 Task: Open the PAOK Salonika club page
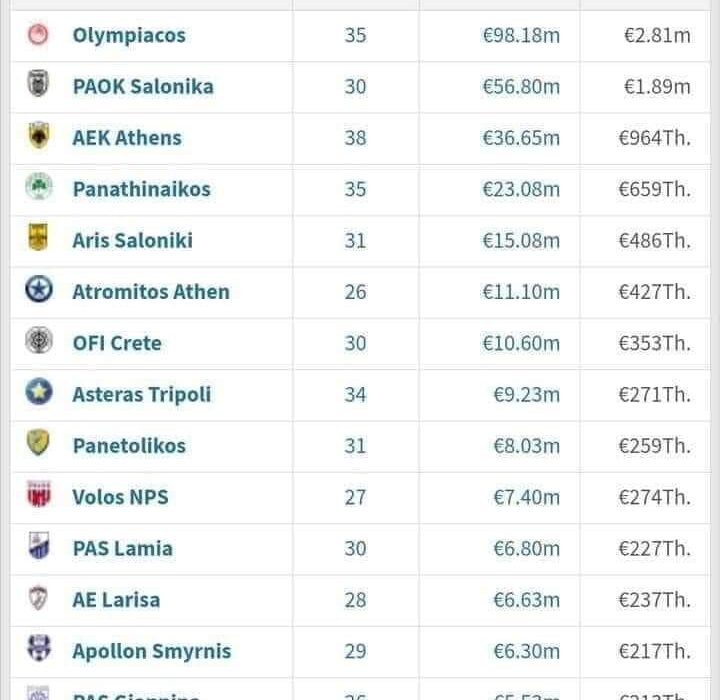click(143, 86)
